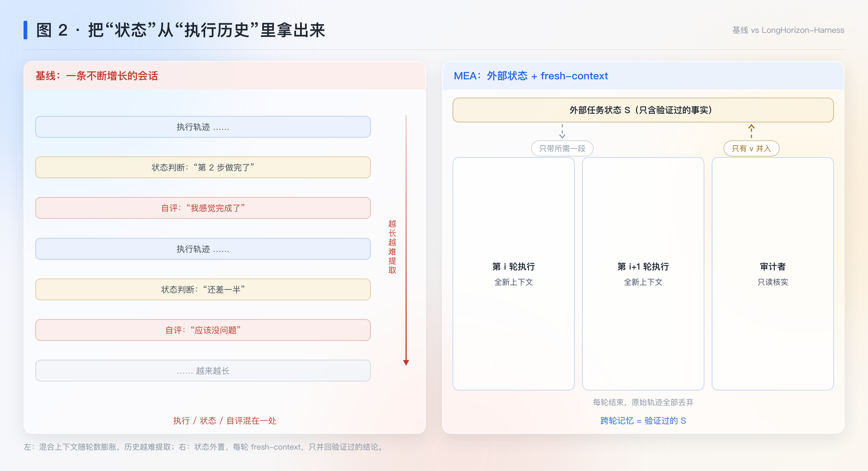Select the '状态判断："还差一半"' box
Viewport: 868px width, 471px height.
[x=203, y=289]
